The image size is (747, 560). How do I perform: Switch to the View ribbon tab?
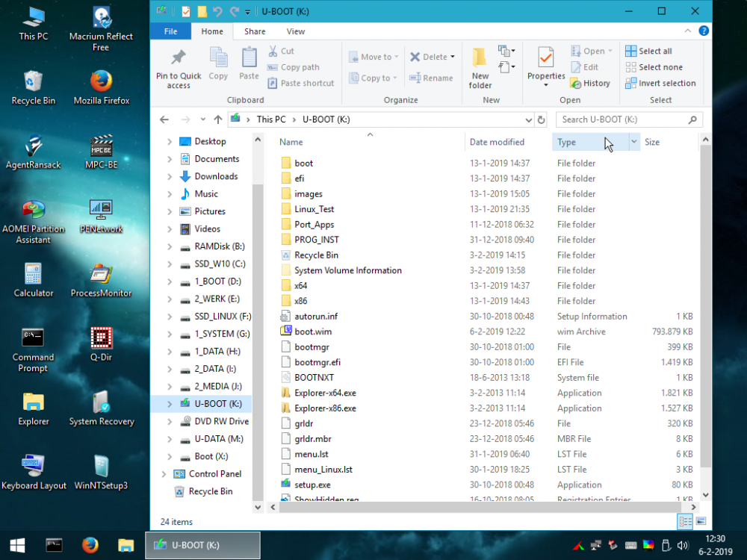point(295,31)
